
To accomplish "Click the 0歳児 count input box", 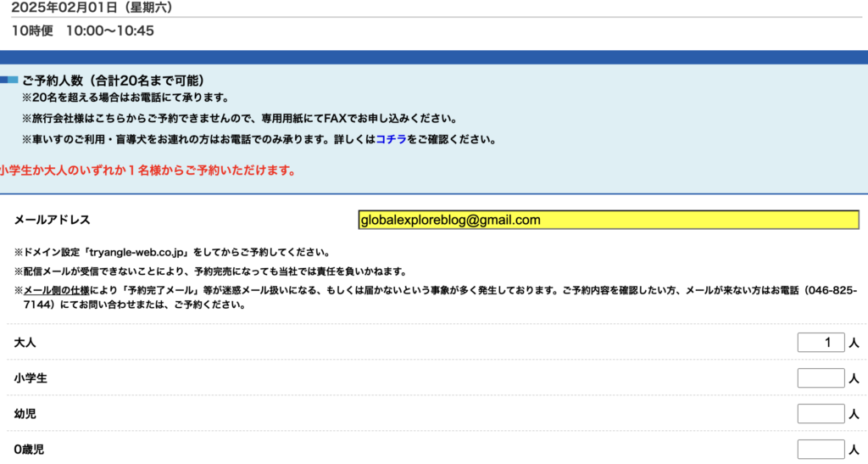I will click(x=821, y=450).
